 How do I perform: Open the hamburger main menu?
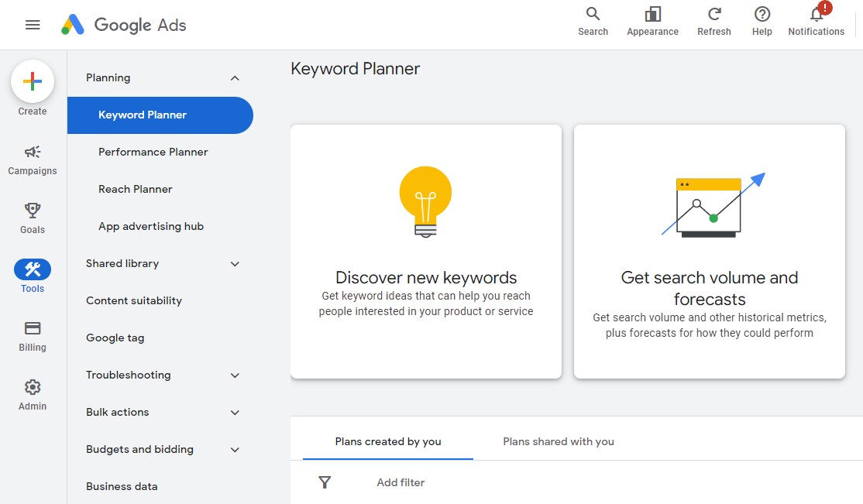[33, 25]
